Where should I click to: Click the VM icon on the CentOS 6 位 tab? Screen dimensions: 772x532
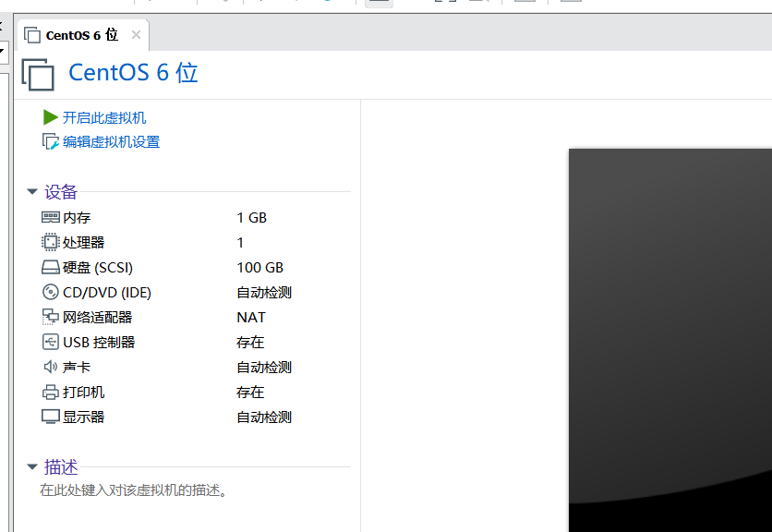point(32,35)
